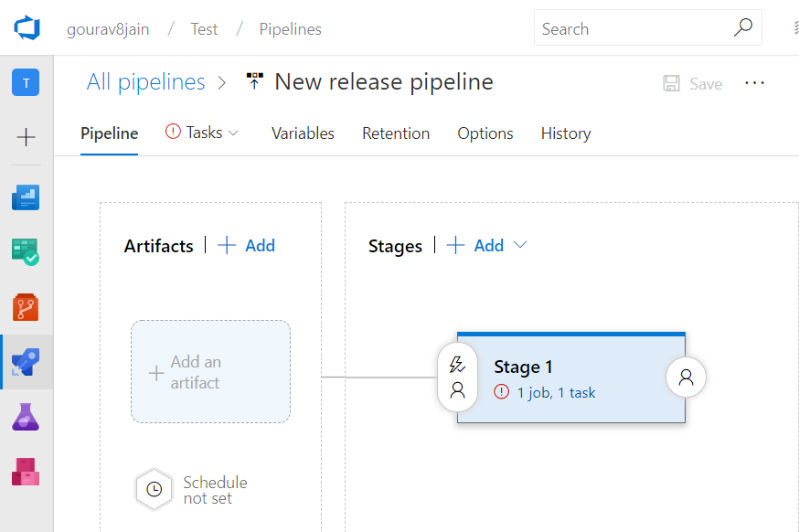Screen dimensions: 799x532
Task: Open the History tab
Action: coord(566,133)
